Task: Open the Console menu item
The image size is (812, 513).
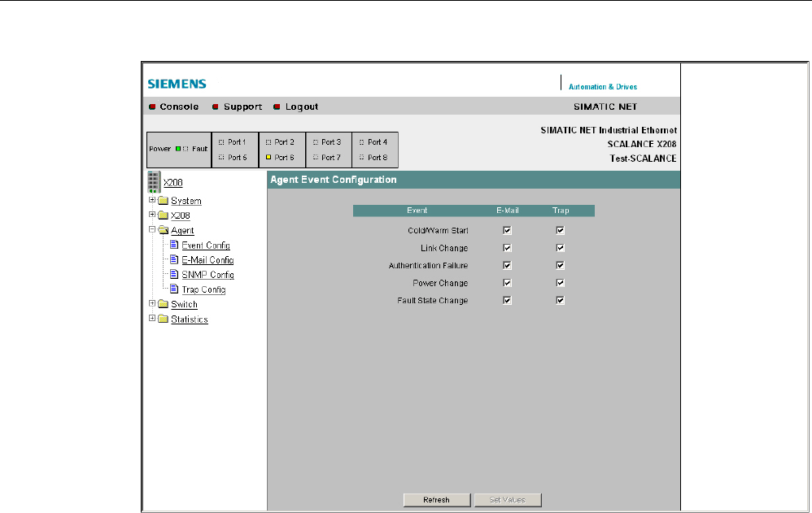Action: click(x=179, y=107)
